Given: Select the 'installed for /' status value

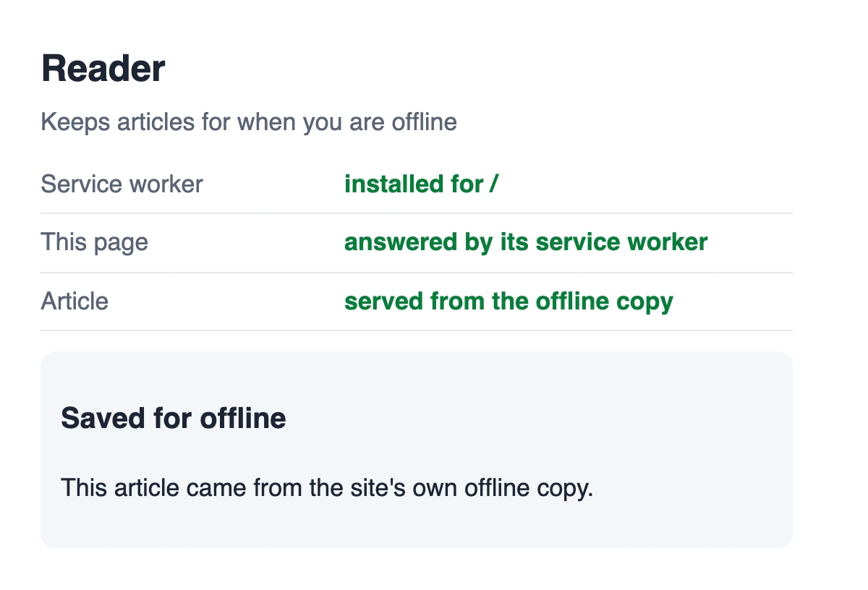Looking at the screenshot, I should 422,184.
